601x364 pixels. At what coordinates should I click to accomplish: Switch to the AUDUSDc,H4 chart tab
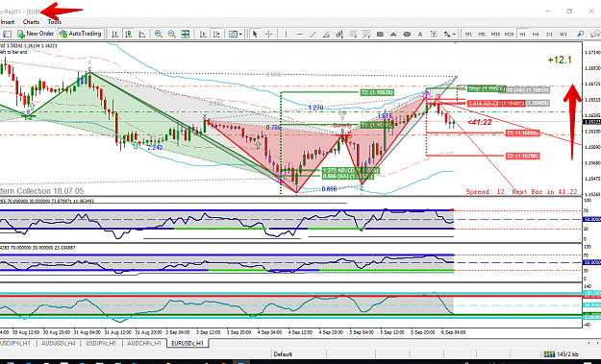pyautogui.click(x=59, y=343)
